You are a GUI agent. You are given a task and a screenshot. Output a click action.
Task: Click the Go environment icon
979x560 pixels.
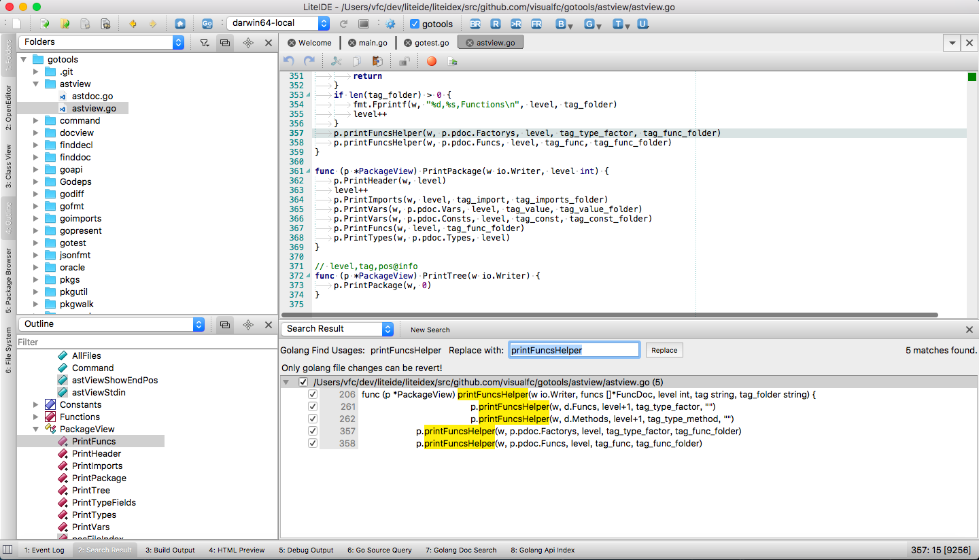[x=207, y=24]
